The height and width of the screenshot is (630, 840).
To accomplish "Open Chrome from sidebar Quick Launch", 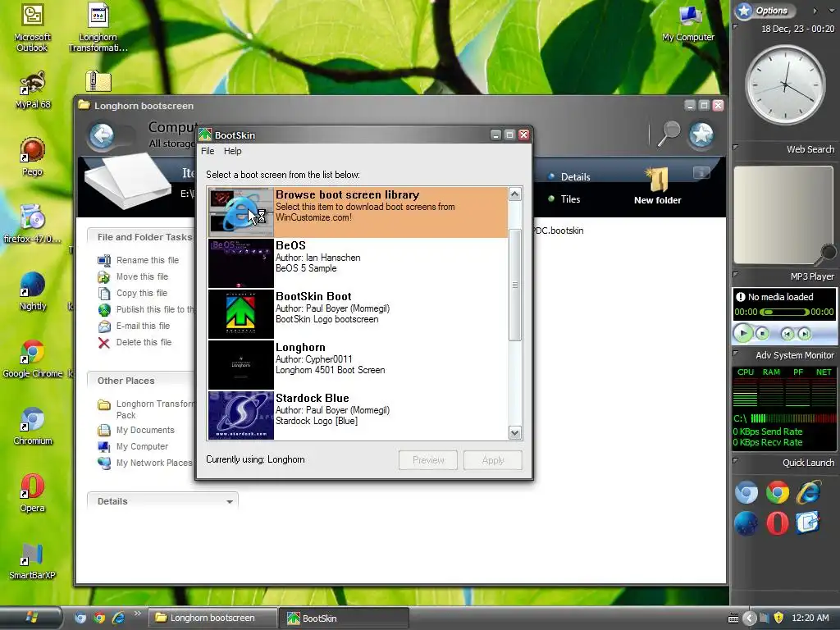I will click(x=778, y=492).
